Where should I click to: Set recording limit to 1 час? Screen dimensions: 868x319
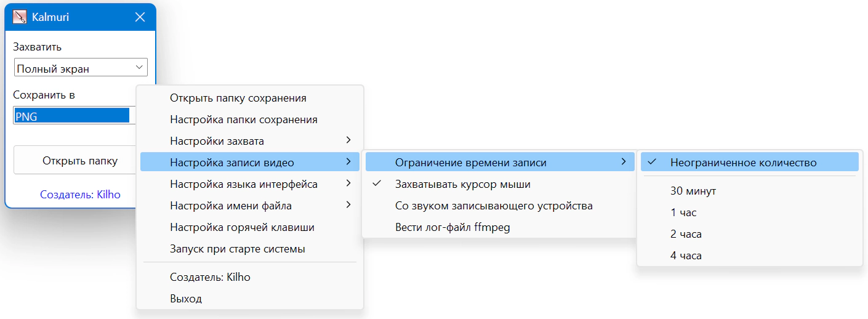[x=750, y=212]
